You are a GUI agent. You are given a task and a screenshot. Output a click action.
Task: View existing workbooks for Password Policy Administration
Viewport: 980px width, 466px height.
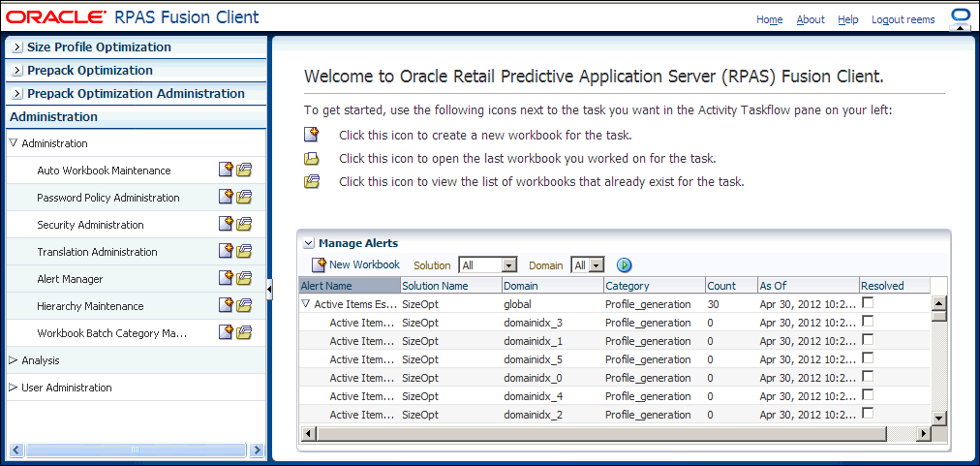pyautogui.click(x=244, y=197)
